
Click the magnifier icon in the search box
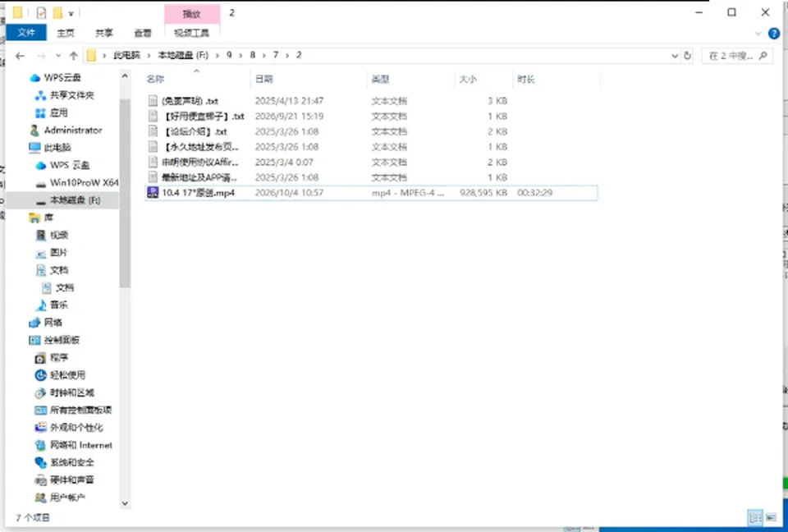763,56
